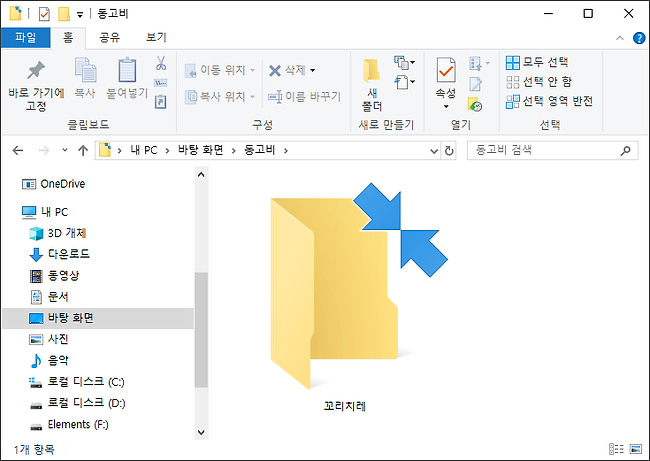This screenshot has width=650, height=461.
Task: Click the help question mark icon
Action: pos(639,38)
